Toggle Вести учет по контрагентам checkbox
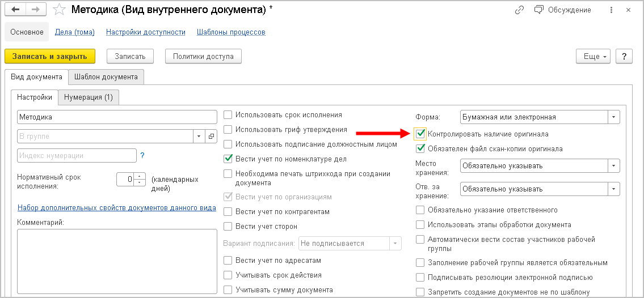 point(228,212)
